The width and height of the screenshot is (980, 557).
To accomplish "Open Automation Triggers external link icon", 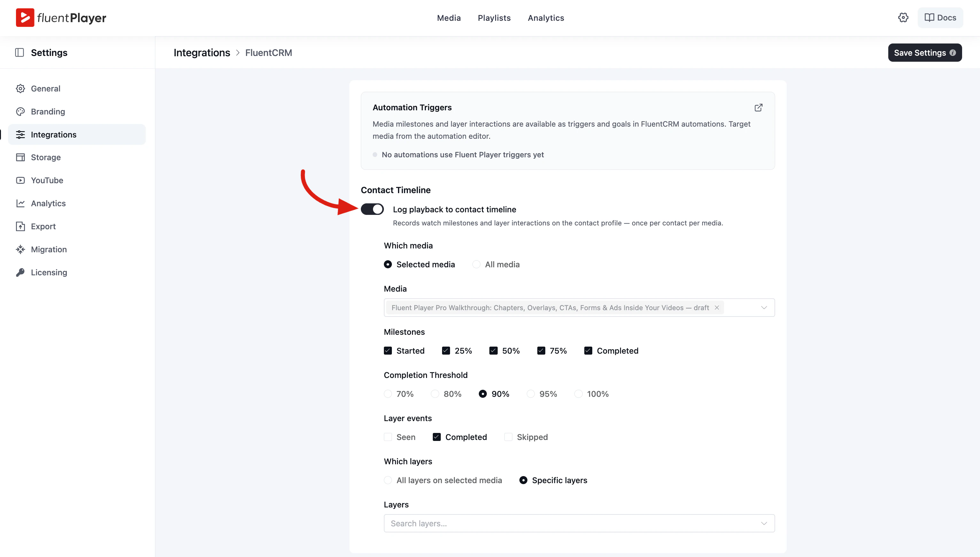I will pos(758,107).
